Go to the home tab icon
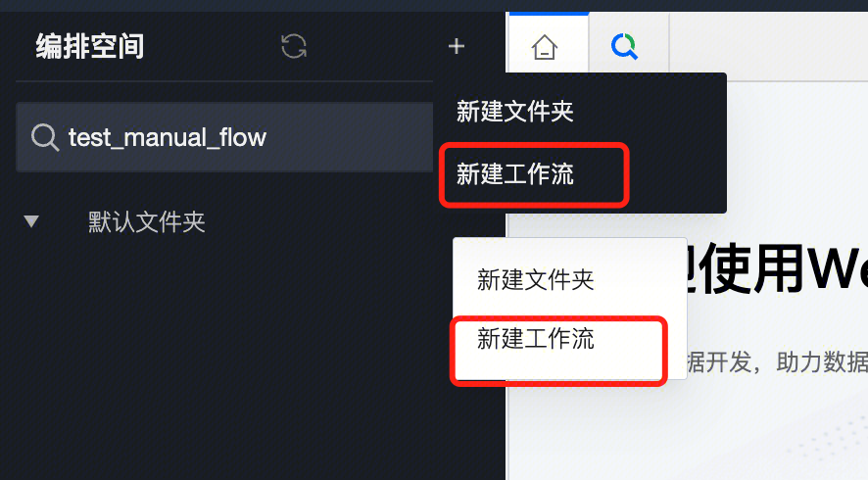Viewport: 868px width, 480px height. 544,46
